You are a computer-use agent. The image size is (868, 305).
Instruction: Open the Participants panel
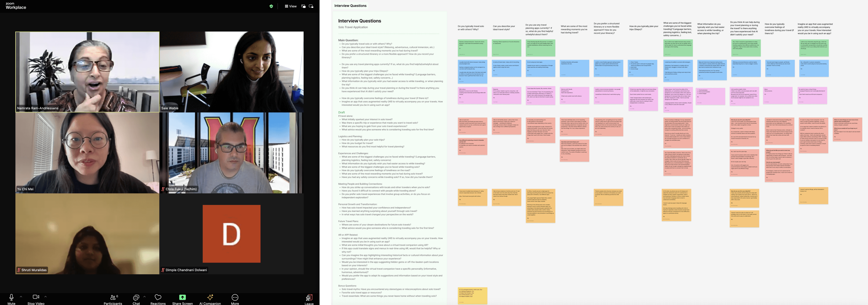click(113, 298)
